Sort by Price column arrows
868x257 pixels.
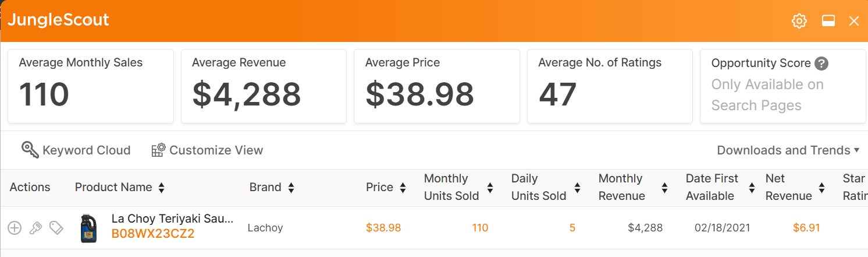pyautogui.click(x=403, y=188)
